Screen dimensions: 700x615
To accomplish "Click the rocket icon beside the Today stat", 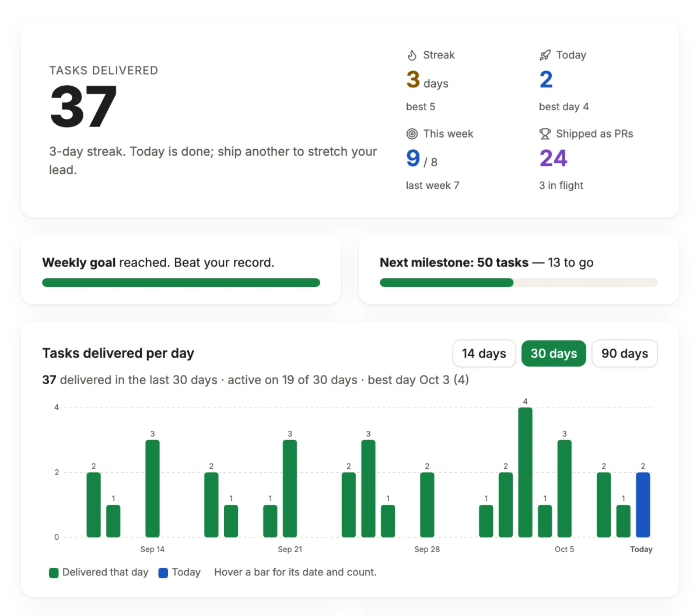I will click(x=545, y=55).
